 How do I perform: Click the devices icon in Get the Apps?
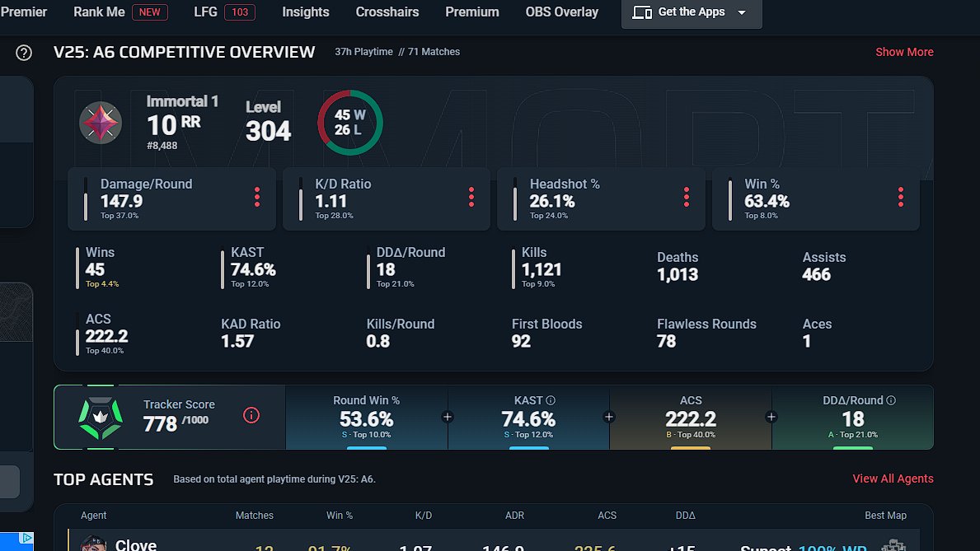click(642, 12)
